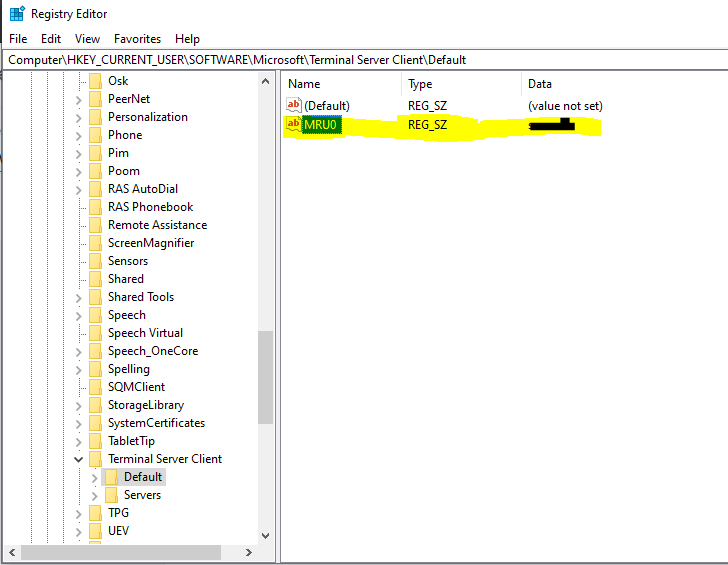Open the File menu
The width and height of the screenshot is (728, 565).
[18, 39]
